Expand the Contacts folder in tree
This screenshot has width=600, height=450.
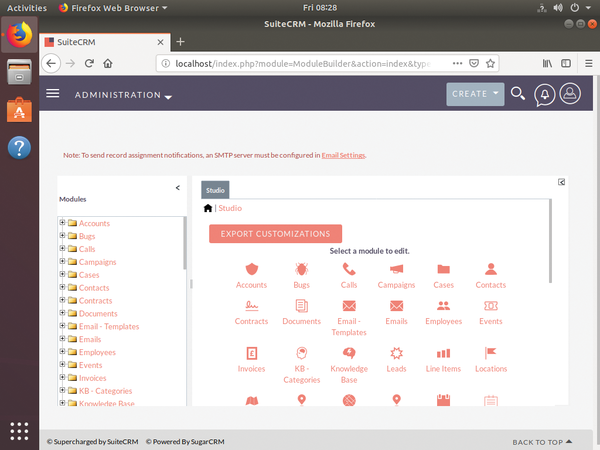coord(62,287)
